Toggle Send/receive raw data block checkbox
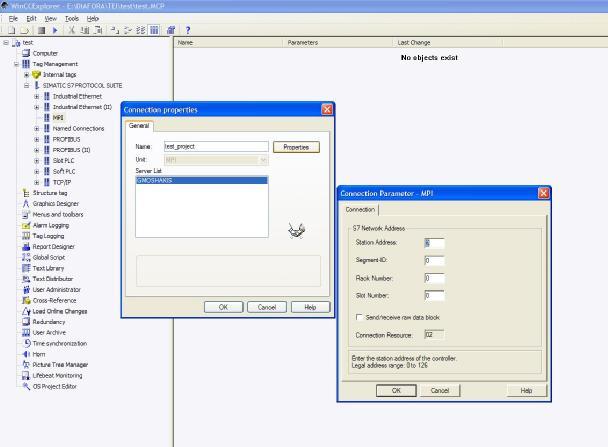The width and height of the screenshot is (608, 447). pyautogui.click(x=359, y=317)
